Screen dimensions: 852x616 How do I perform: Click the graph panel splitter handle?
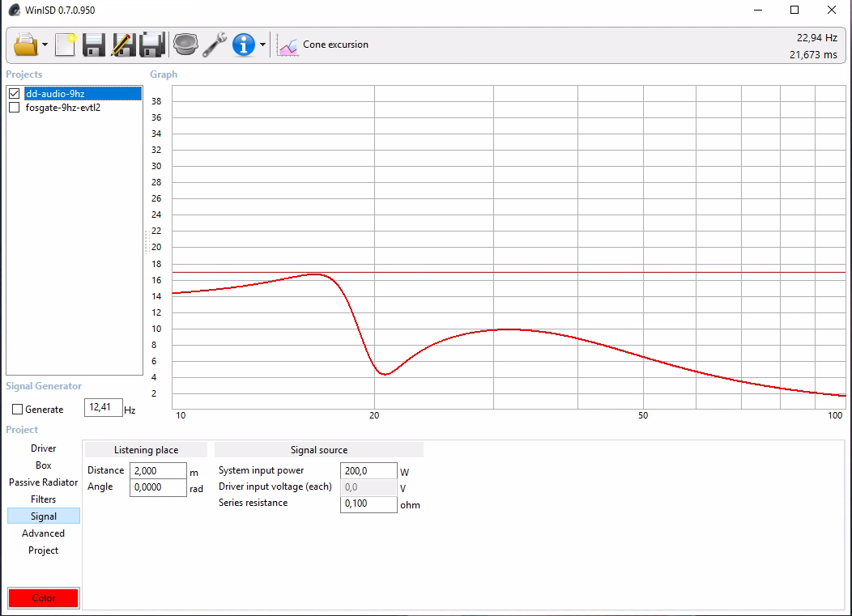(146, 242)
